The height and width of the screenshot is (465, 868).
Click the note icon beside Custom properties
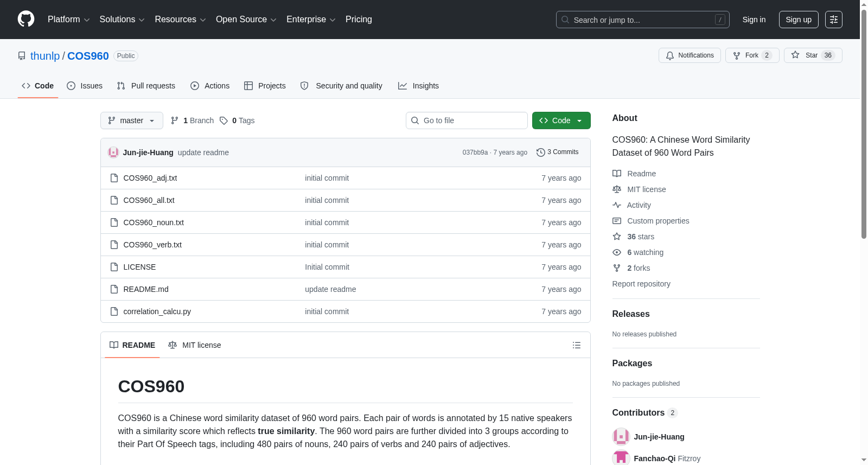point(617,221)
